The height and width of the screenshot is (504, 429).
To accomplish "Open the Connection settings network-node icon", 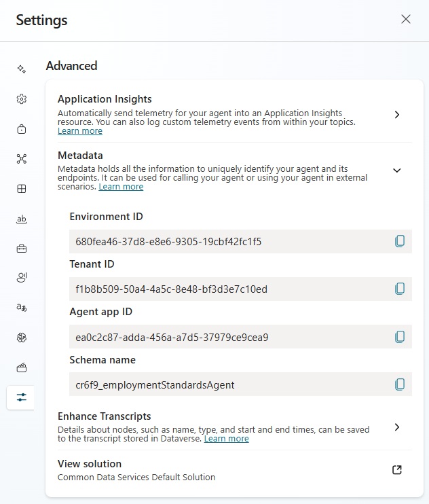I will 21,159.
